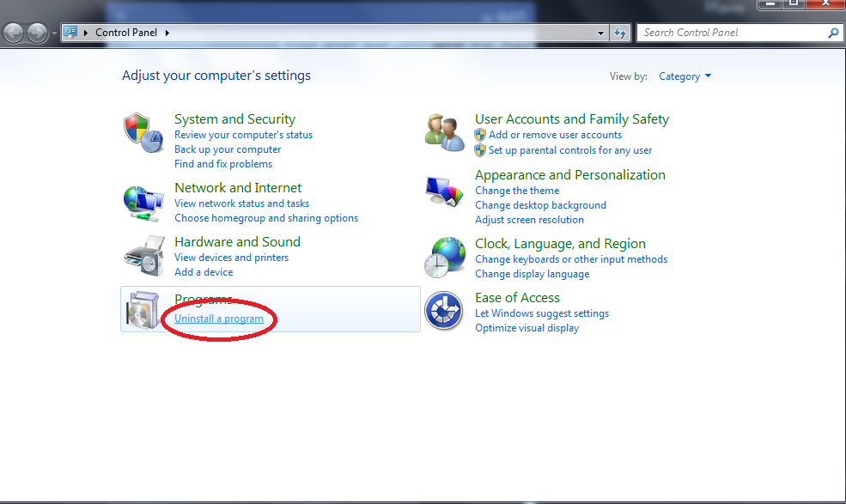Click the Refresh button beside address bar
Screen dimensions: 846x504
(x=620, y=33)
